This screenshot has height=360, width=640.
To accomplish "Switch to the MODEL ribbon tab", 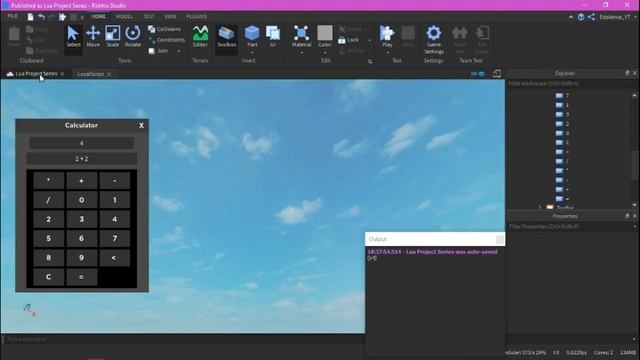I will (x=124, y=16).
